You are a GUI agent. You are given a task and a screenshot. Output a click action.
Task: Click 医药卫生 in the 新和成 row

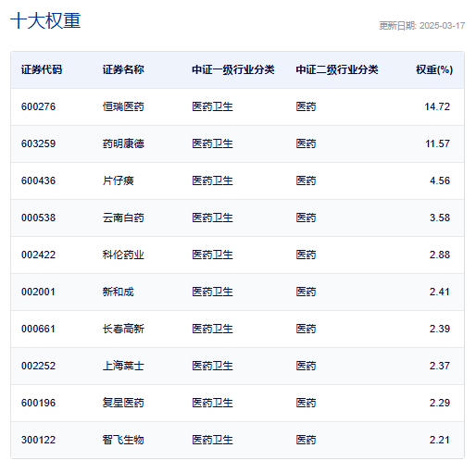[212, 292]
